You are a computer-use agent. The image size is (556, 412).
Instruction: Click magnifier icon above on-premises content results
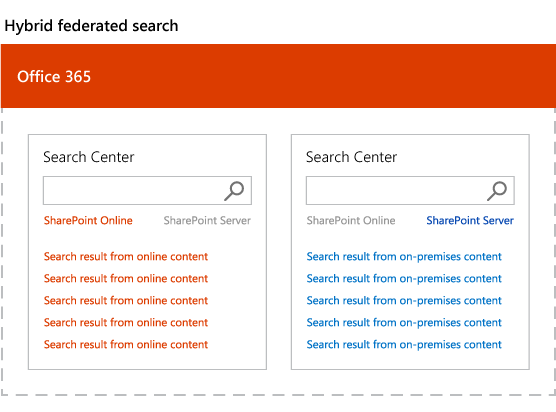tap(497, 191)
